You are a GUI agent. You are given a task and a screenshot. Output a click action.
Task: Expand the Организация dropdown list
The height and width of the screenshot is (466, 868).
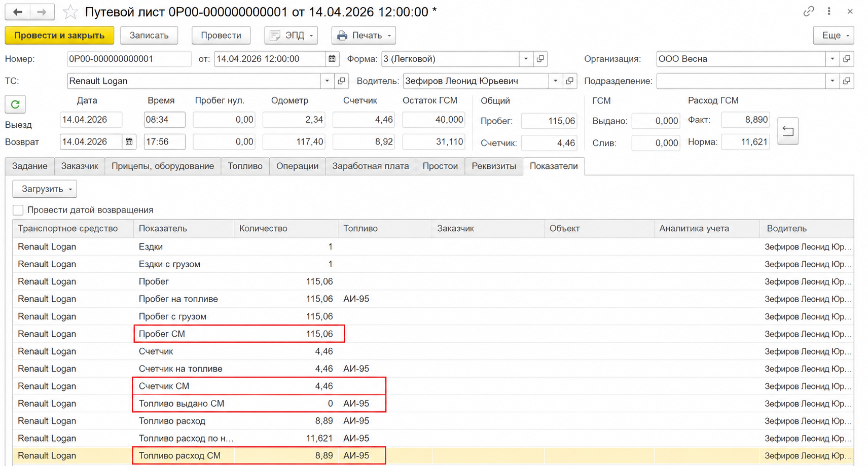[x=832, y=59]
